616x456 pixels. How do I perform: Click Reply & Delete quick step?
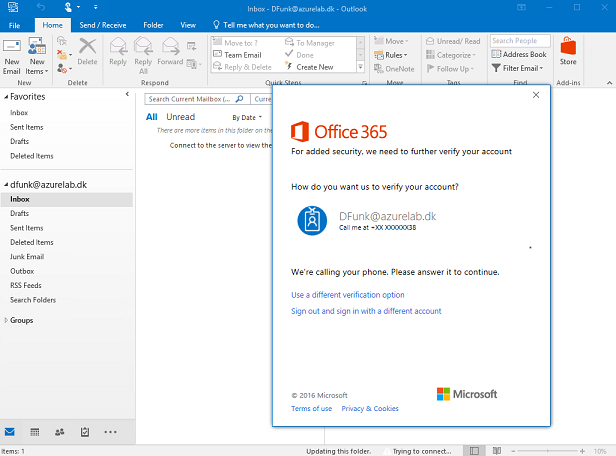click(242, 67)
